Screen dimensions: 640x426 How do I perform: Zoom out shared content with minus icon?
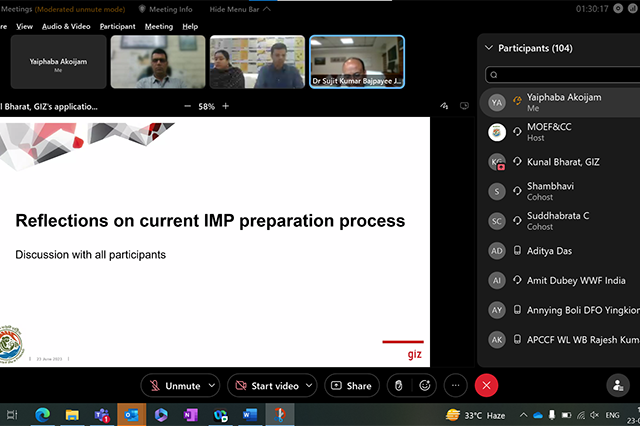pos(187,106)
